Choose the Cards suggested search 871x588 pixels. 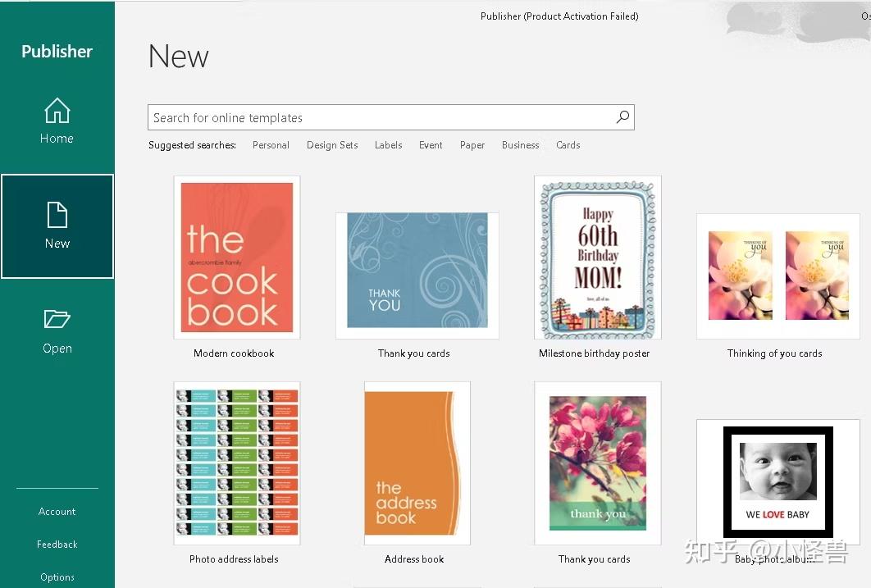pos(568,145)
